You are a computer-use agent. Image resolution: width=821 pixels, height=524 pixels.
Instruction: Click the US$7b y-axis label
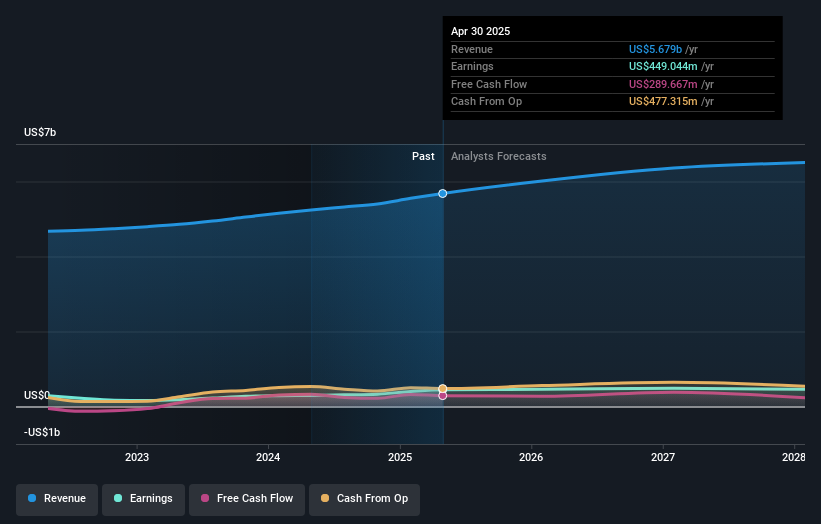coord(40,132)
